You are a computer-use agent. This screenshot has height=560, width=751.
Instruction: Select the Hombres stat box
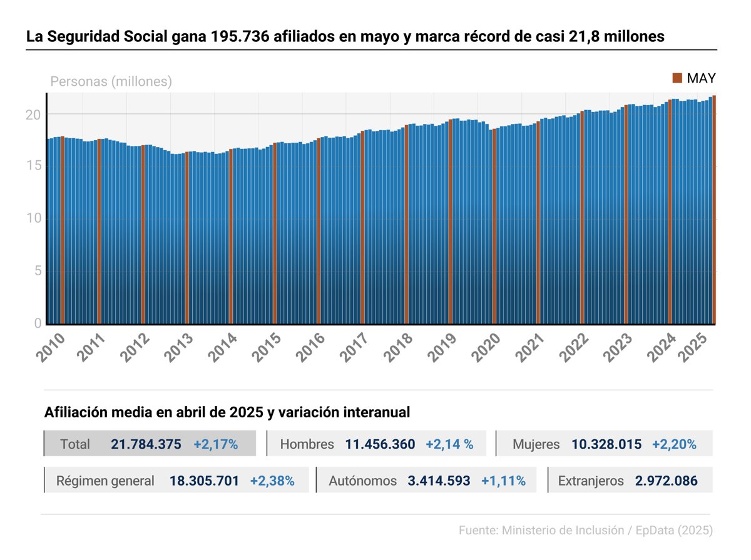point(376,444)
